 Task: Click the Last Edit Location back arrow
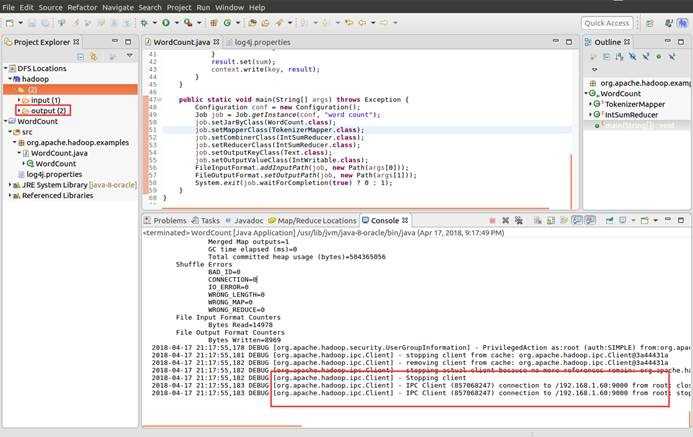(x=349, y=23)
